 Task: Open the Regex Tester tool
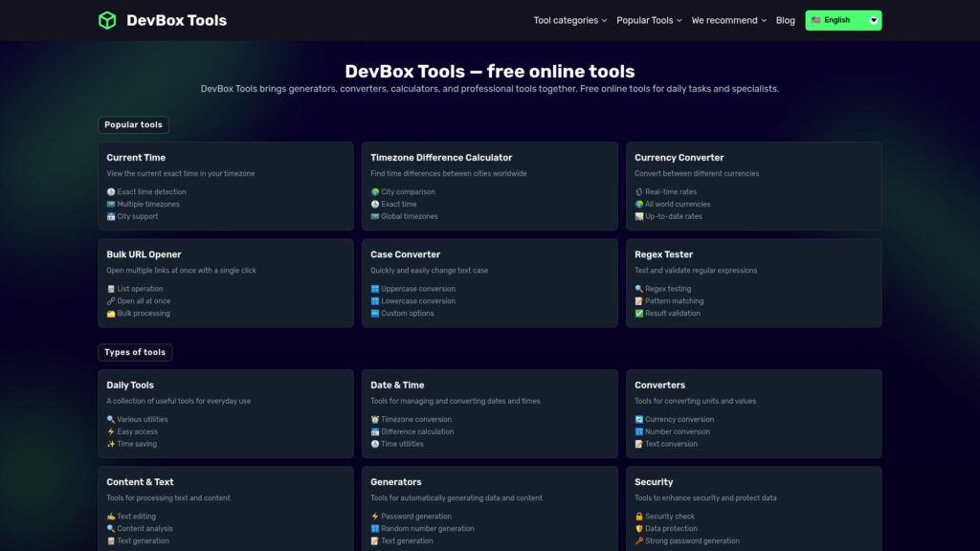pyautogui.click(x=753, y=283)
